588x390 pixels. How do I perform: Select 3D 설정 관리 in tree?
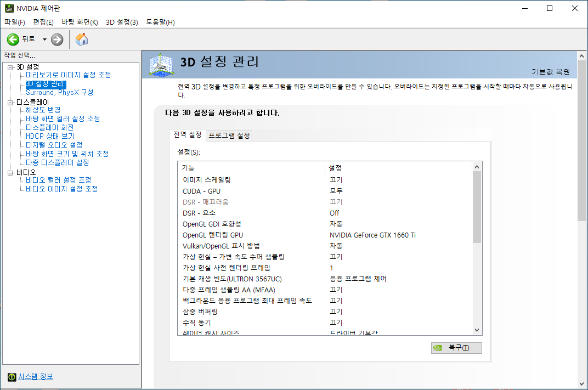pos(46,83)
